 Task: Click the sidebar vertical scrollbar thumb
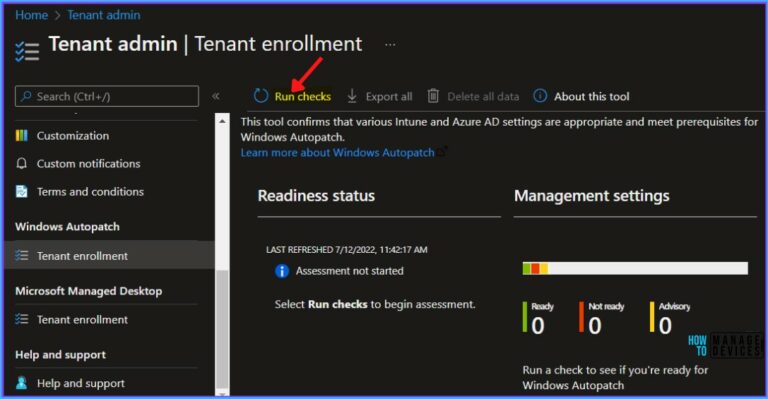click(x=222, y=328)
